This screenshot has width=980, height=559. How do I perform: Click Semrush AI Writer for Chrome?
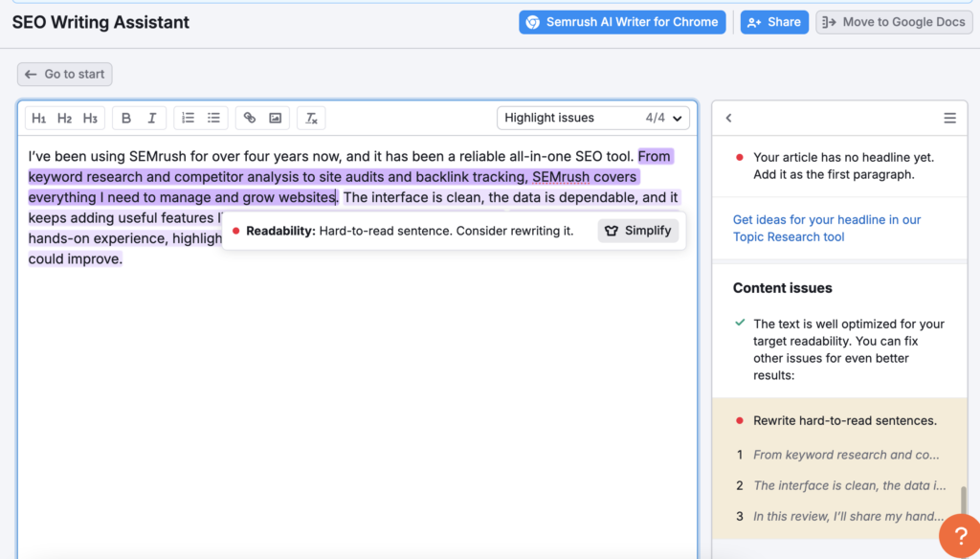tap(622, 22)
